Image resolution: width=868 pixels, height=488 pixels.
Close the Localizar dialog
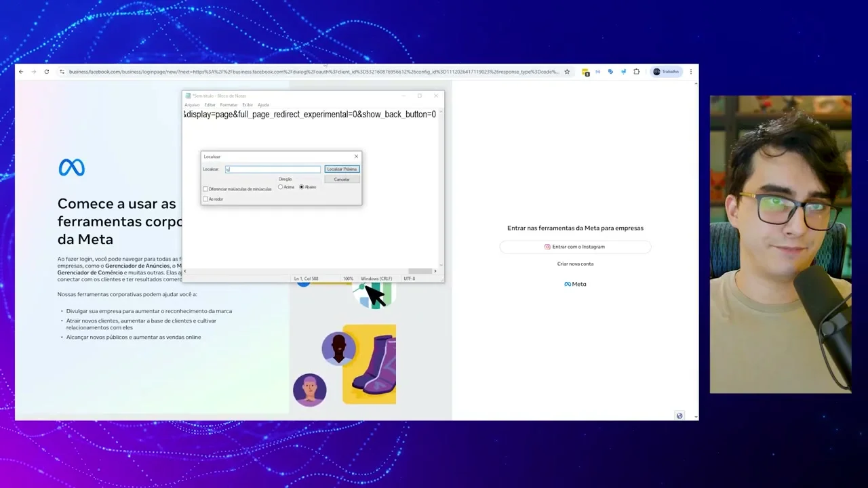[356, 157]
